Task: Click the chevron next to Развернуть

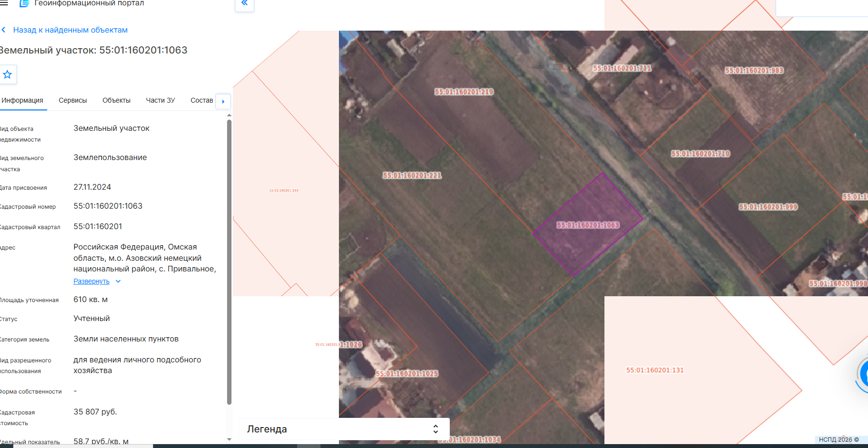Action: (x=118, y=281)
